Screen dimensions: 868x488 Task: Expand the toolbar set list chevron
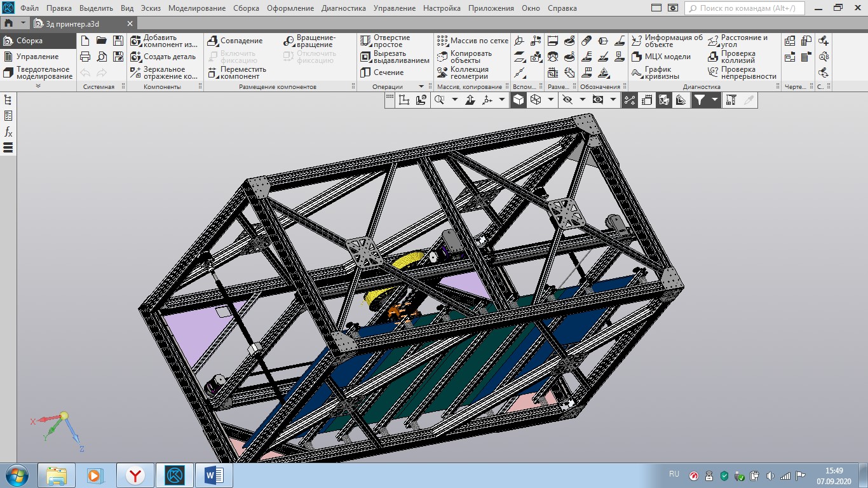coord(38,86)
